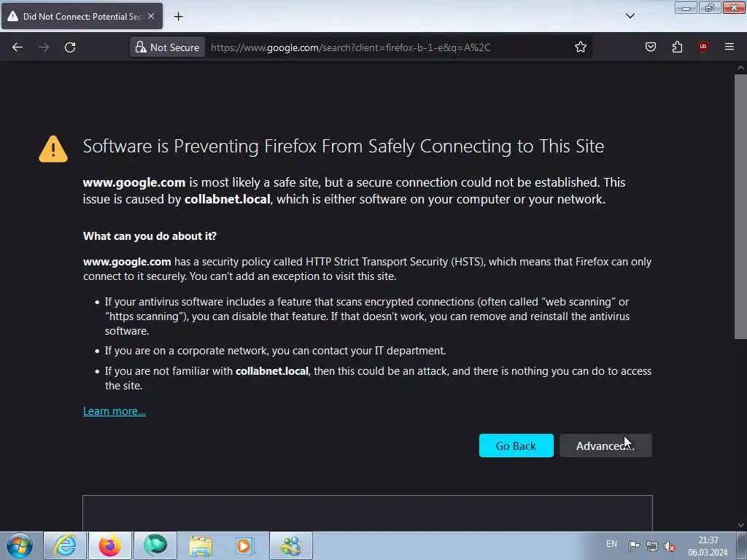The height and width of the screenshot is (560, 747).
Task: Click the forward navigation arrow
Action: click(x=44, y=47)
